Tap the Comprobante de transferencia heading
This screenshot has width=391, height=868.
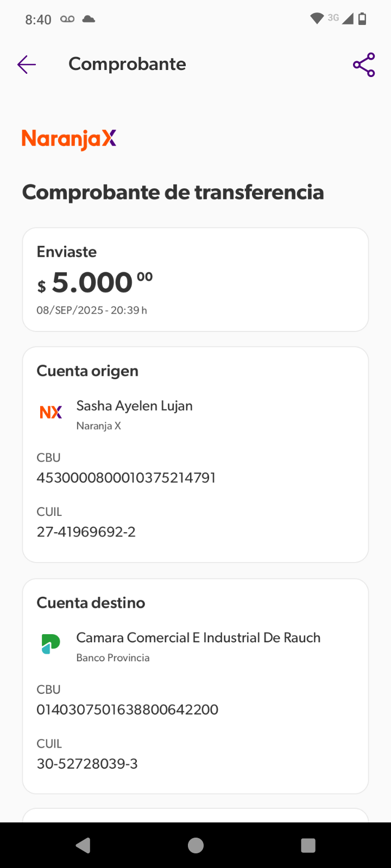(x=173, y=192)
